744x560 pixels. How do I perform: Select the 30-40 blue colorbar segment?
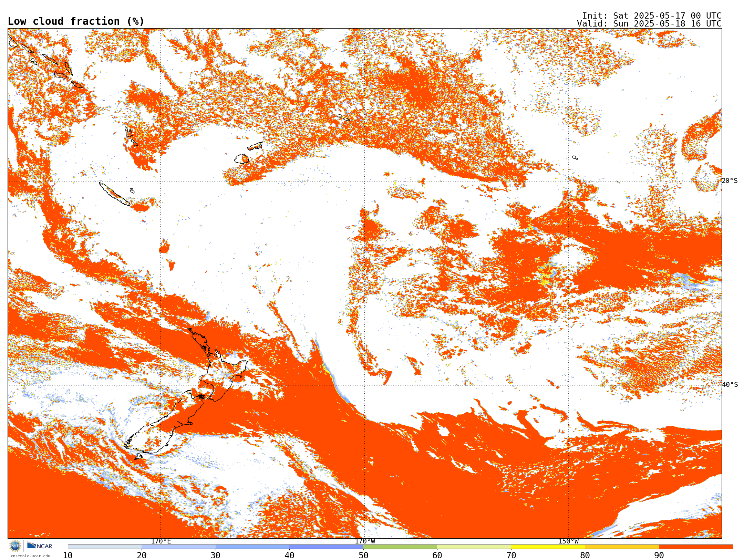click(252, 547)
